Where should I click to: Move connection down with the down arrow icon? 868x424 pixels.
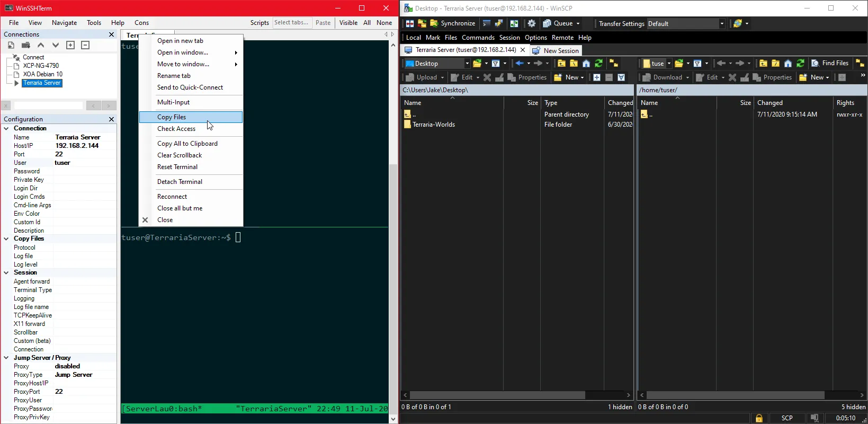[55, 45]
